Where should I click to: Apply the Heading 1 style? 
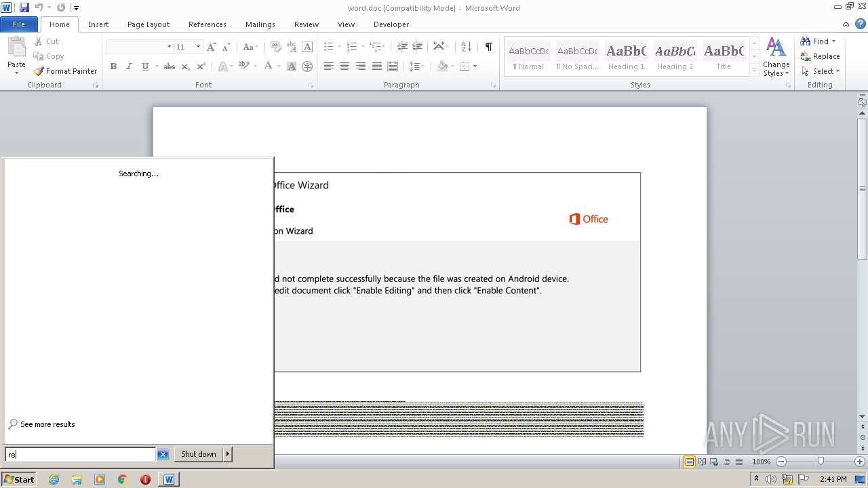(x=626, y=56)
